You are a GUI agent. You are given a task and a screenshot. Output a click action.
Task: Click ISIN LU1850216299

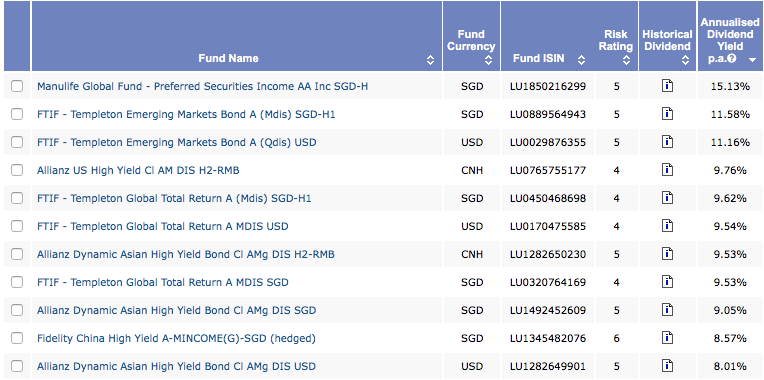click(x=548, y=86)
